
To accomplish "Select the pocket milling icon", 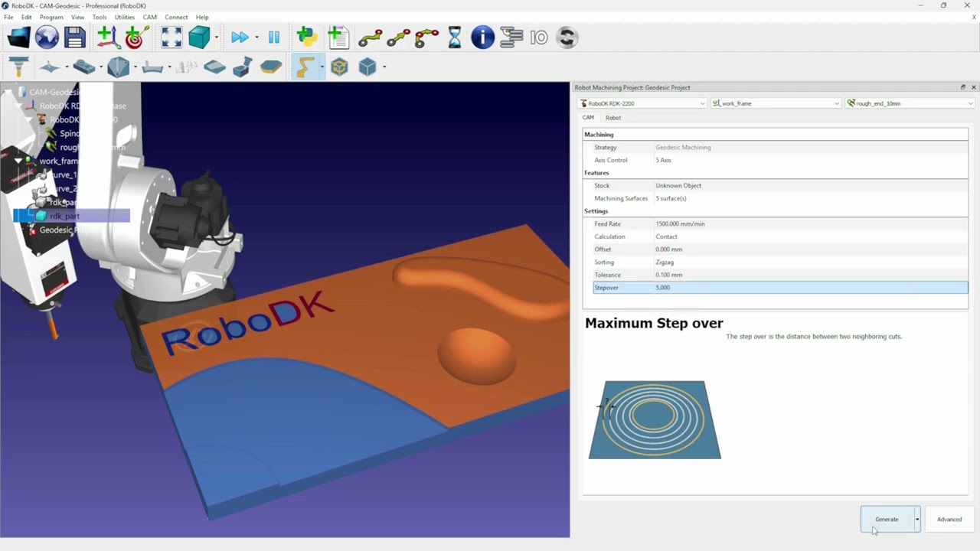I will (x=84, y=67).
